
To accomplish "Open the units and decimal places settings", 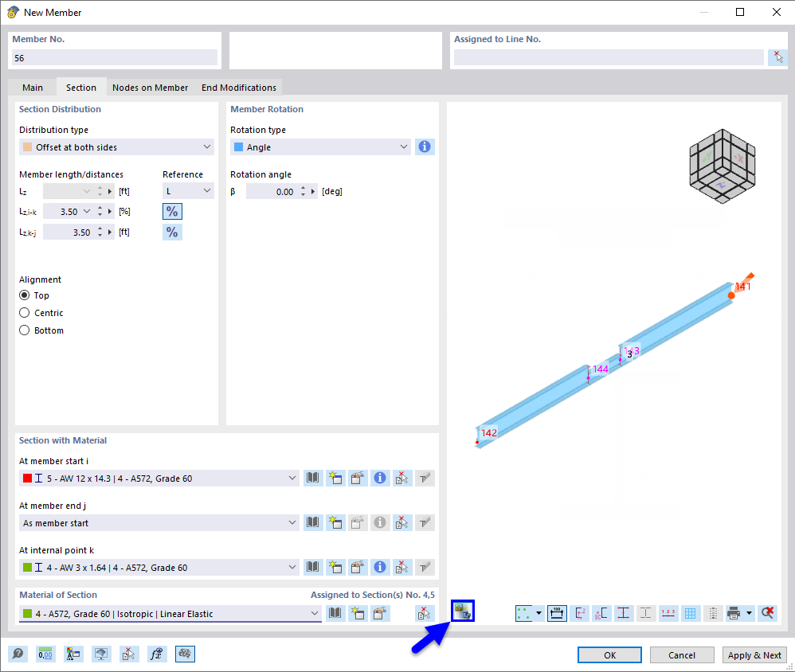I will [45, 654].
